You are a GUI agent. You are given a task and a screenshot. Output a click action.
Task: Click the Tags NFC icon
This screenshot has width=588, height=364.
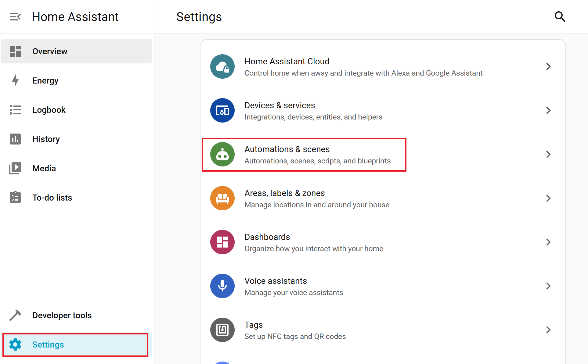click(222, 330)
